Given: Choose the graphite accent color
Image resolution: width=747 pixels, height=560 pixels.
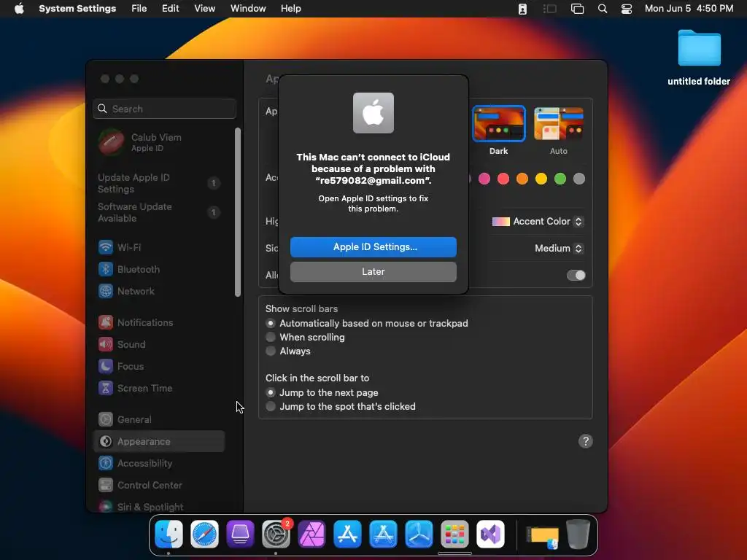Looking at the screenshot, I should point(578,179).
